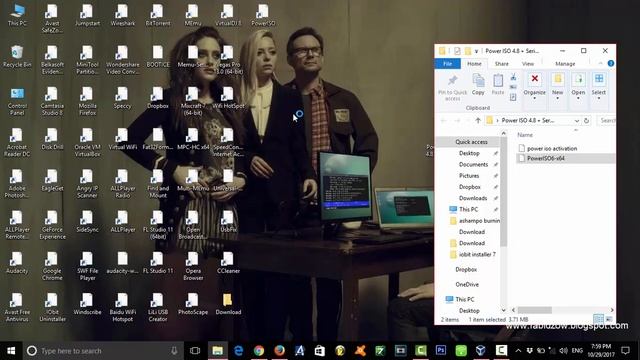Select the CCleaner desktop shortcut
The height and width of the screenshot is (360, 640).
[x=228, y=262]
